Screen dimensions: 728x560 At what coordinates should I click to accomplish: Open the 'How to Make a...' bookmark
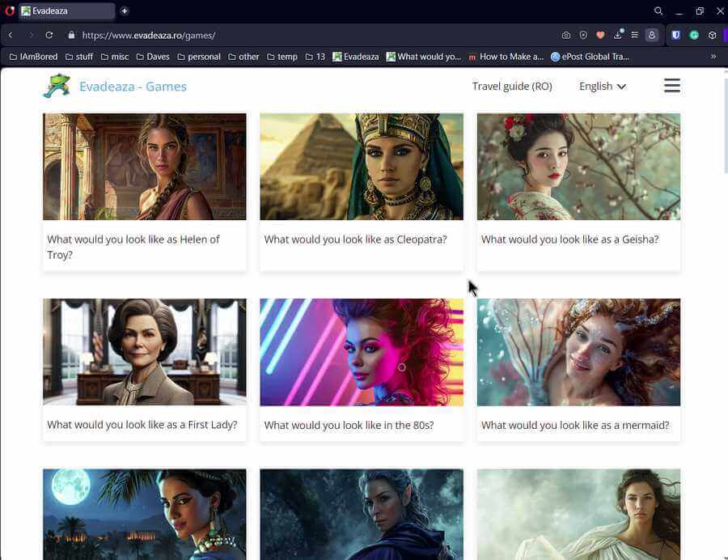click(x=506, y=57)
